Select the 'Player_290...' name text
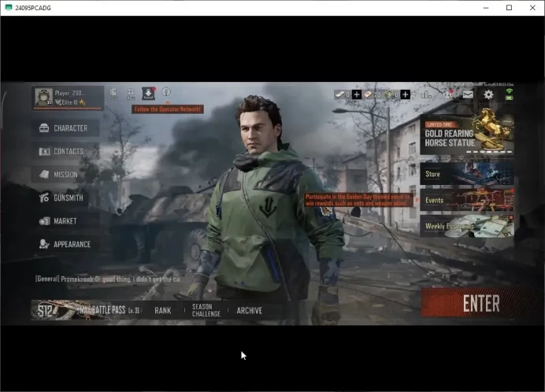 tap(70, 93)
